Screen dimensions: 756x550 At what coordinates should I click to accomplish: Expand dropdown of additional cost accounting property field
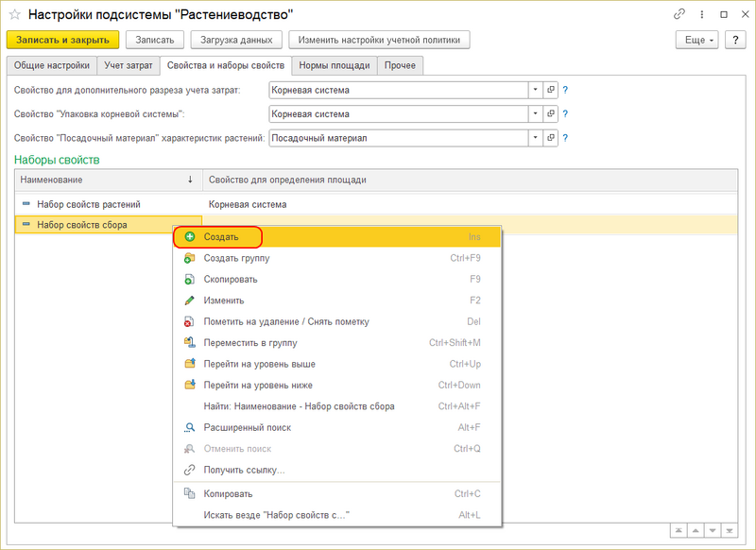(x=535, y=90)
